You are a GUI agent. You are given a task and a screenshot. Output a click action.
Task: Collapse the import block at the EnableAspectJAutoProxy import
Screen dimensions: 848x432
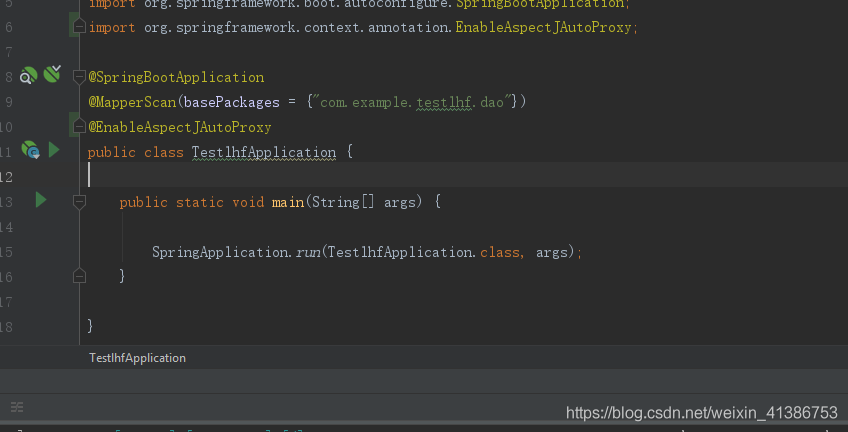(x=80, y=26)
